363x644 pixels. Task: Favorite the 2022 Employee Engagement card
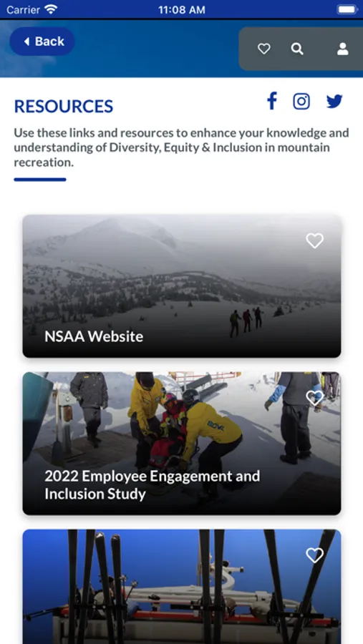(314, 398)
